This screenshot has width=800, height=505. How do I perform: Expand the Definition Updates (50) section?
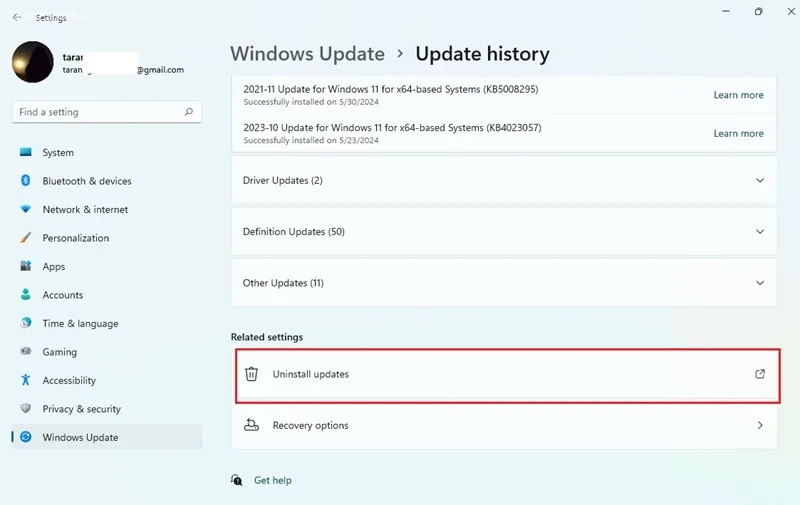pos(504,232)
